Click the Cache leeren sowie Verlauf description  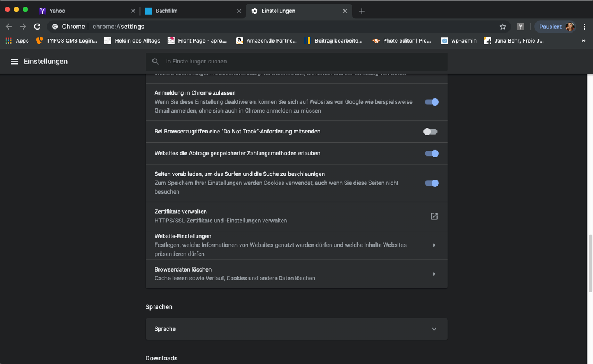(234, 278)
